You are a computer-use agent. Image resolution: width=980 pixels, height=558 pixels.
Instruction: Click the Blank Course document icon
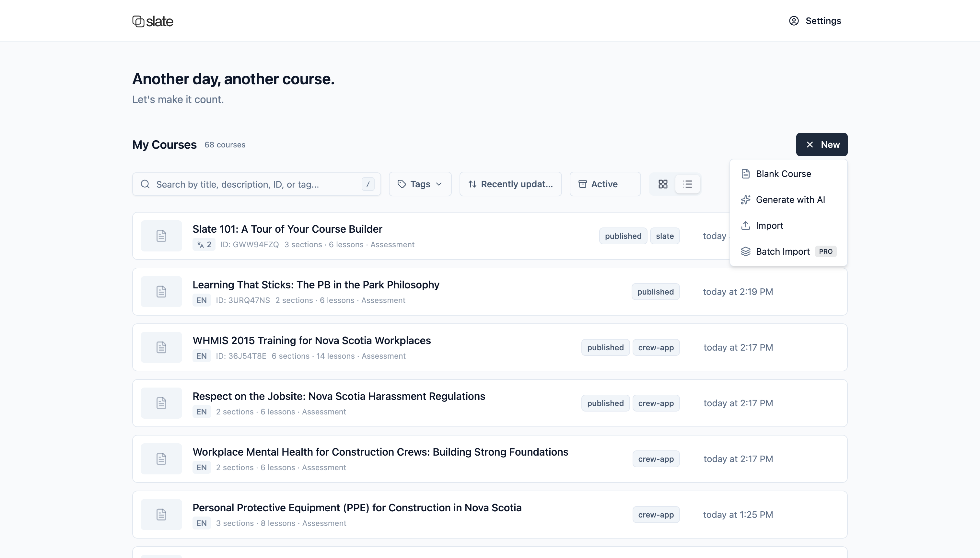746,173
